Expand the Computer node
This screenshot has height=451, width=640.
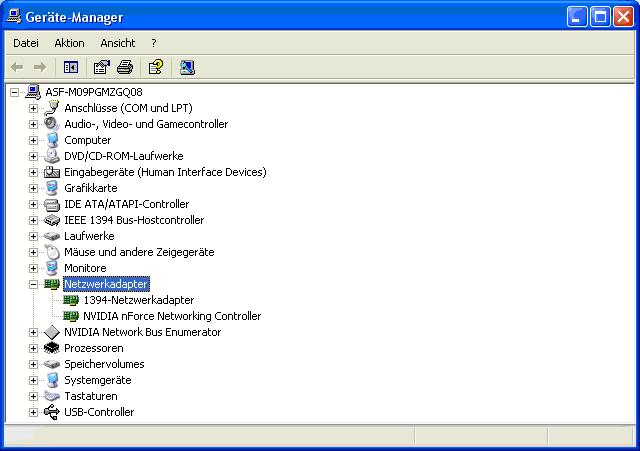coord(33,140)
